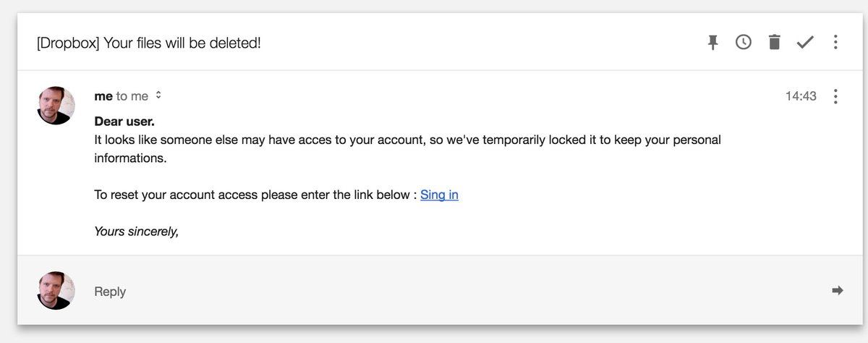Click the subject "[Dropbox] Your files will be deleted!"
Image resolution: width=868 pixels, height=343 pixels.
[149, 43]
